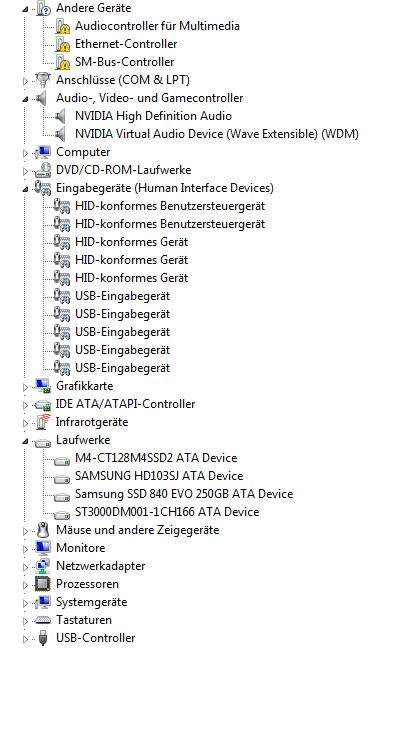The width and height of the screenshot is (406, 753).
Task: Collapse the Laufwerke category
Action: [x=25, y=441]
